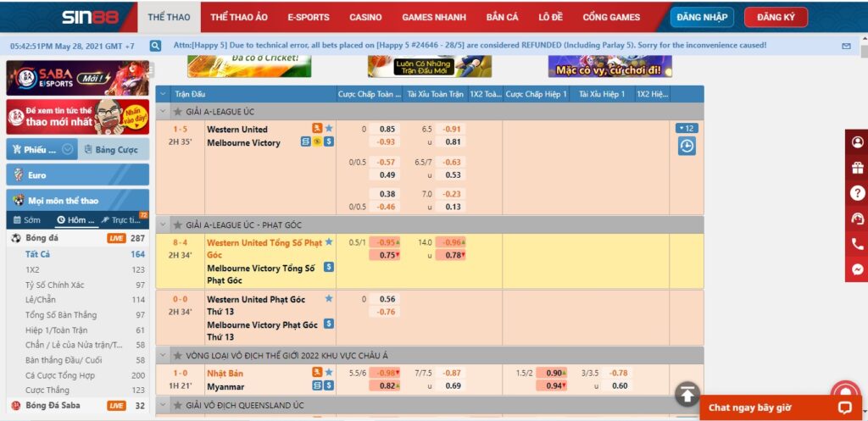Open the mail envelope icon

845,46
